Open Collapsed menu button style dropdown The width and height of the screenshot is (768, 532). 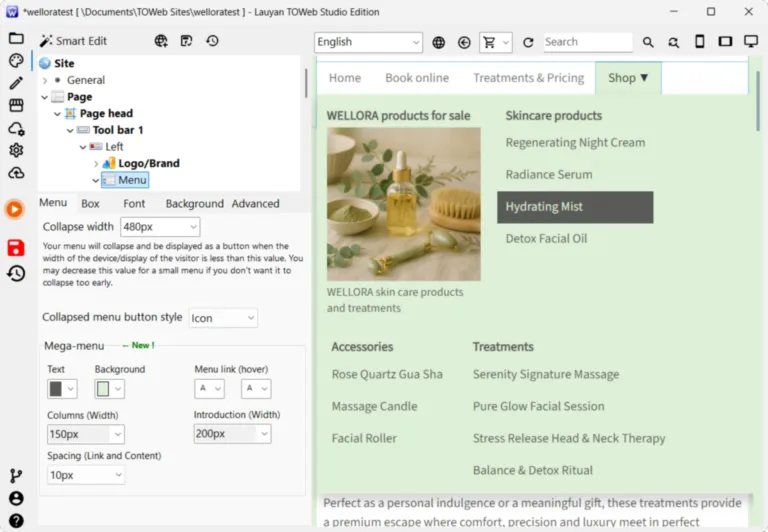pos(223,318)
